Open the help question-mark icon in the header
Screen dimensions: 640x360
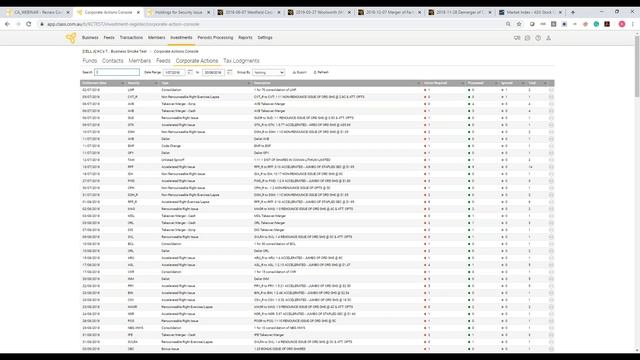[x=538, y=38]
